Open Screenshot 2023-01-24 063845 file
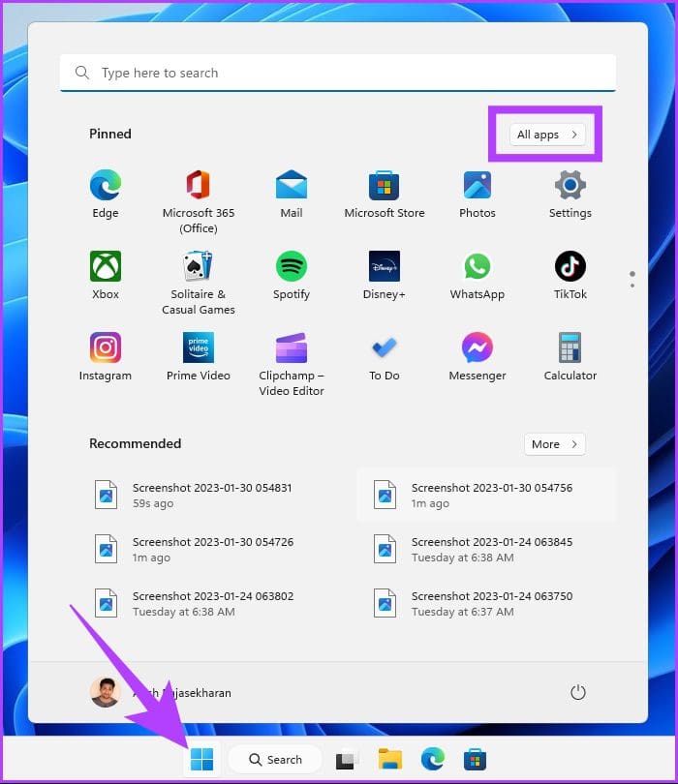678x784 pixels. pos(487,550)
